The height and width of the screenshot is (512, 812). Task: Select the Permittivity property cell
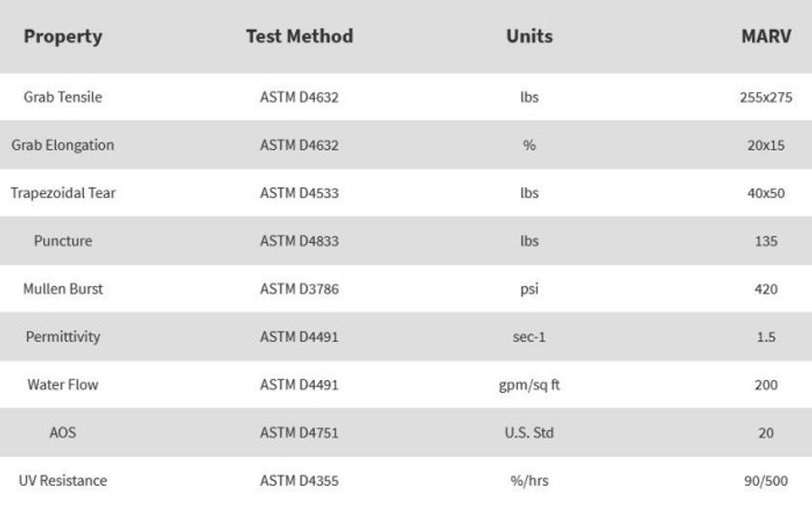click(62, 337)
